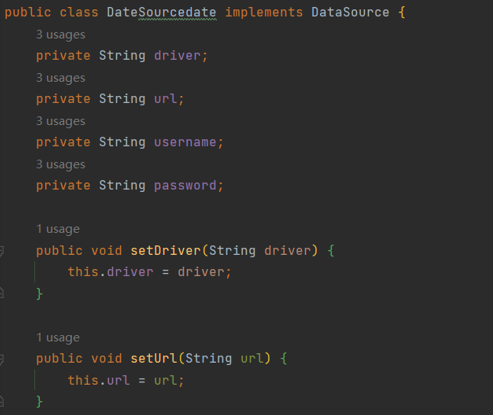Viewport: 493px width, 415px height.
Task: Click 'this.url' in the assignment statement
Action: point(99,380)
